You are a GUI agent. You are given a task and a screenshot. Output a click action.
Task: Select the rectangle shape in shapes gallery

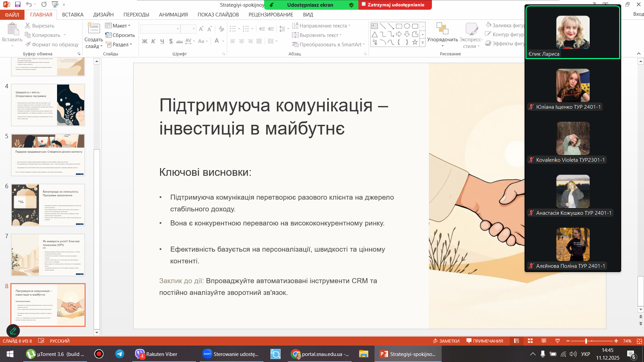[399, 26]
